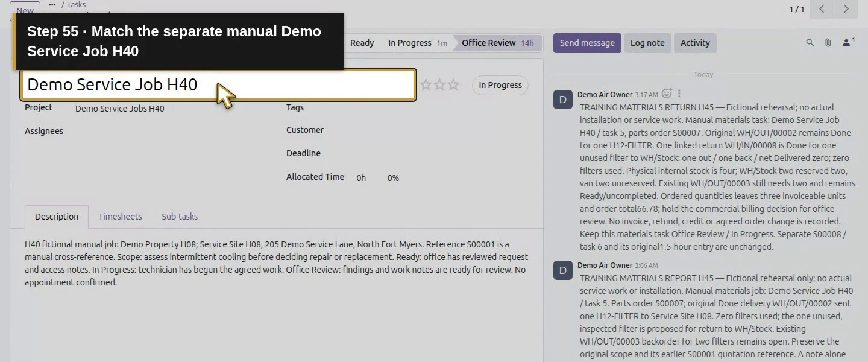Set priority with the second star
The image size is (868, 362).
[x=439, y=85]
